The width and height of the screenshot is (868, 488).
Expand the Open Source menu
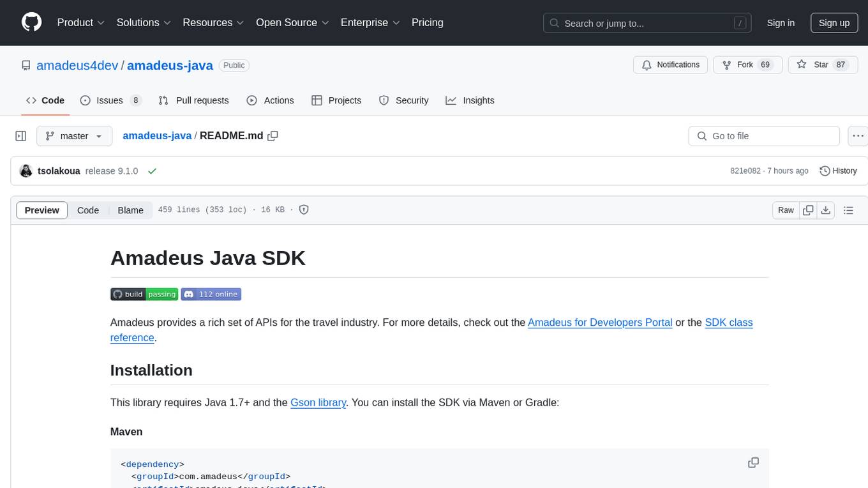click(292, 22)
